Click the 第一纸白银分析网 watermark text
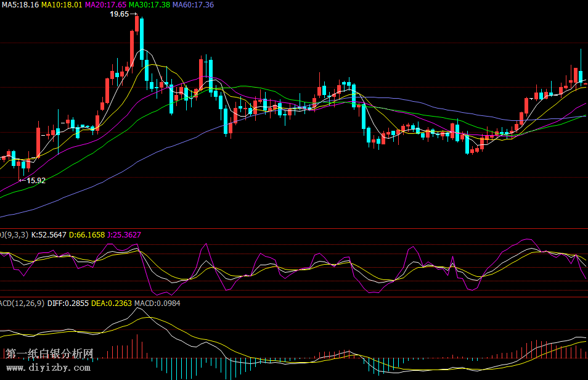 [50, 353]
